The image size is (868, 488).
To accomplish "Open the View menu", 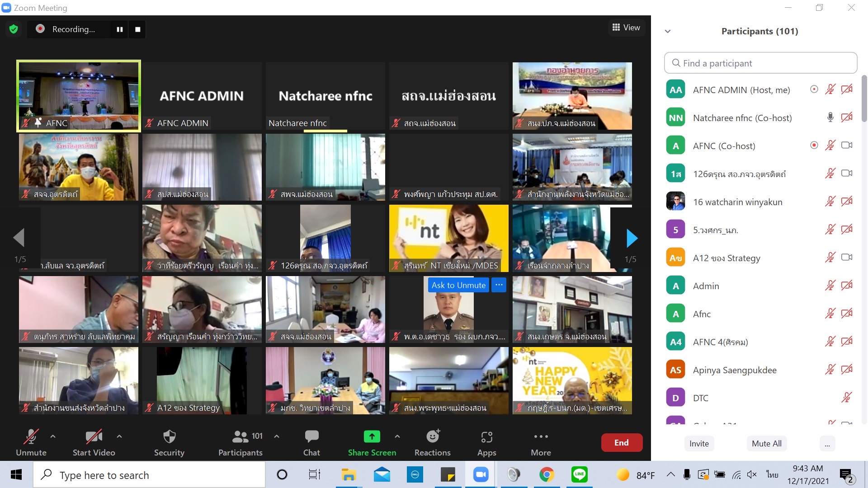I will [626, 27].
